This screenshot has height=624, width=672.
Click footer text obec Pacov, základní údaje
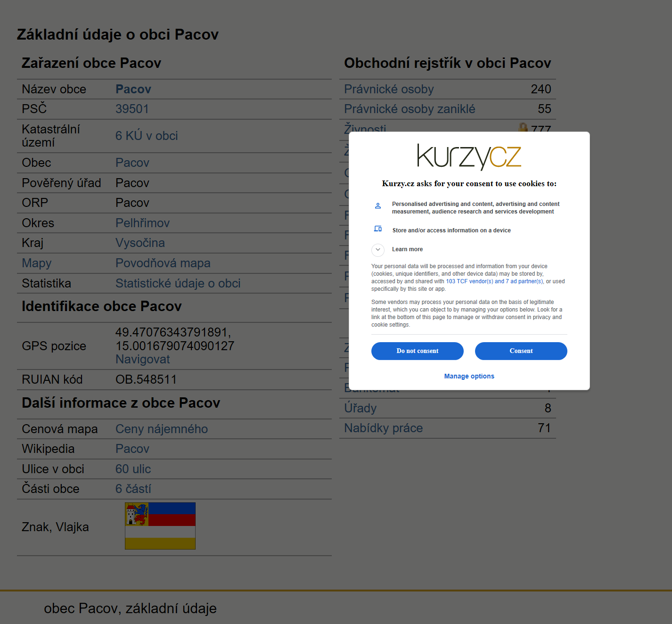pos(130,608)
